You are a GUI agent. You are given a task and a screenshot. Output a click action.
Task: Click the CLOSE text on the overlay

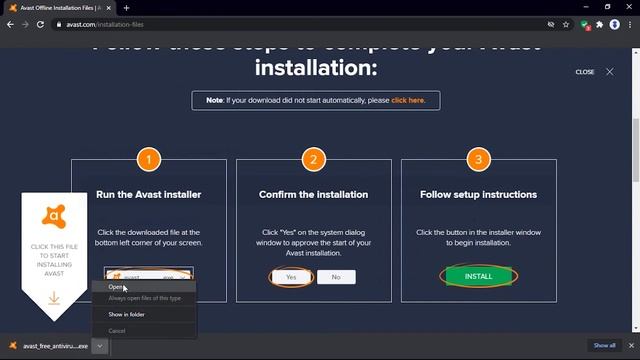[584, 72]
